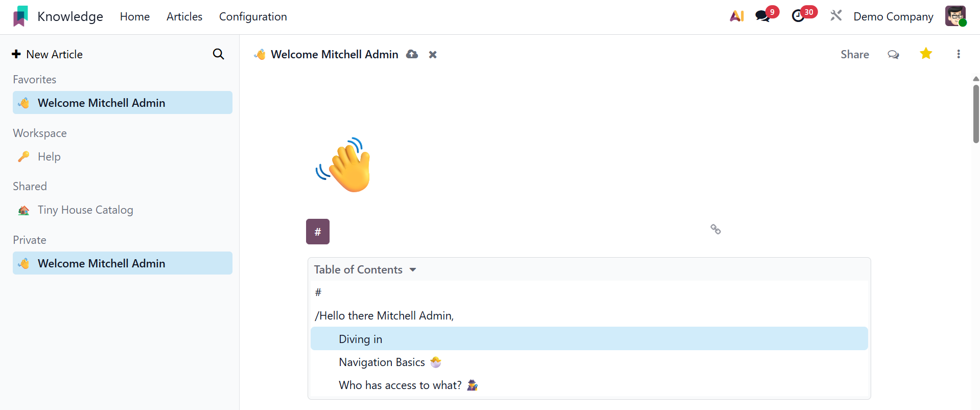Open the article comments panel icon

pyautogui.click(x=893, y=54)
